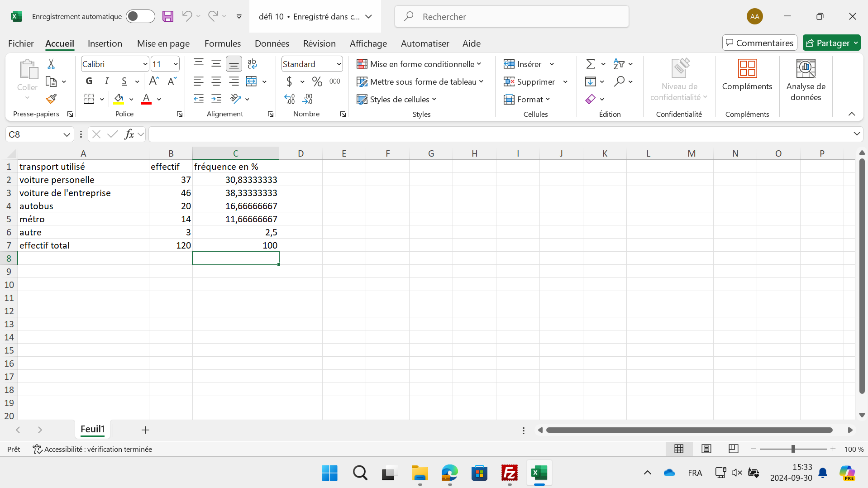Add a new sheet with plus

(145, 430)
